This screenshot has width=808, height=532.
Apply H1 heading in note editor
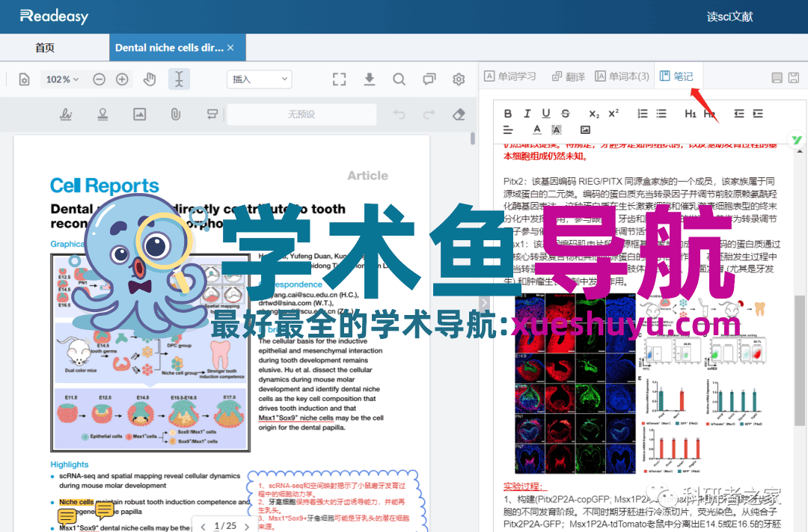690,113
